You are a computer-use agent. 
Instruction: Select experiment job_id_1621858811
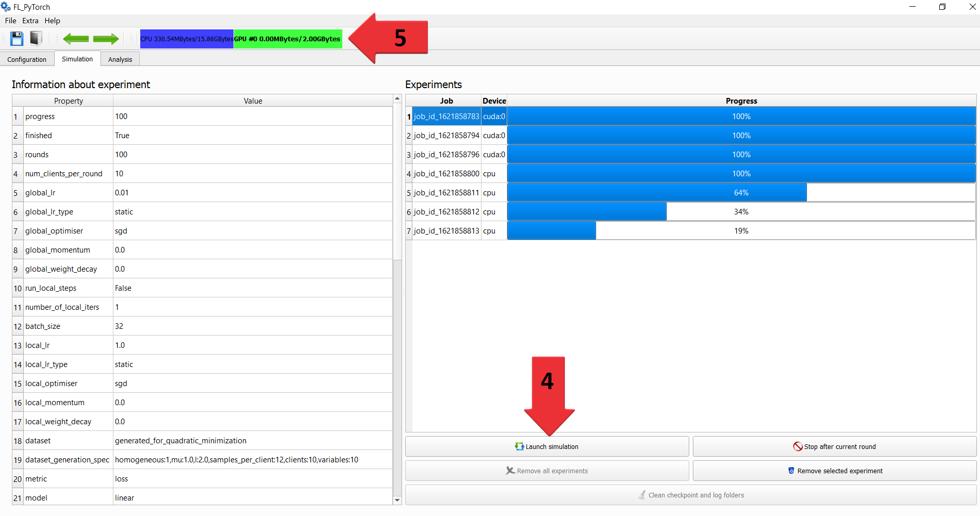[x=446, y=193]
